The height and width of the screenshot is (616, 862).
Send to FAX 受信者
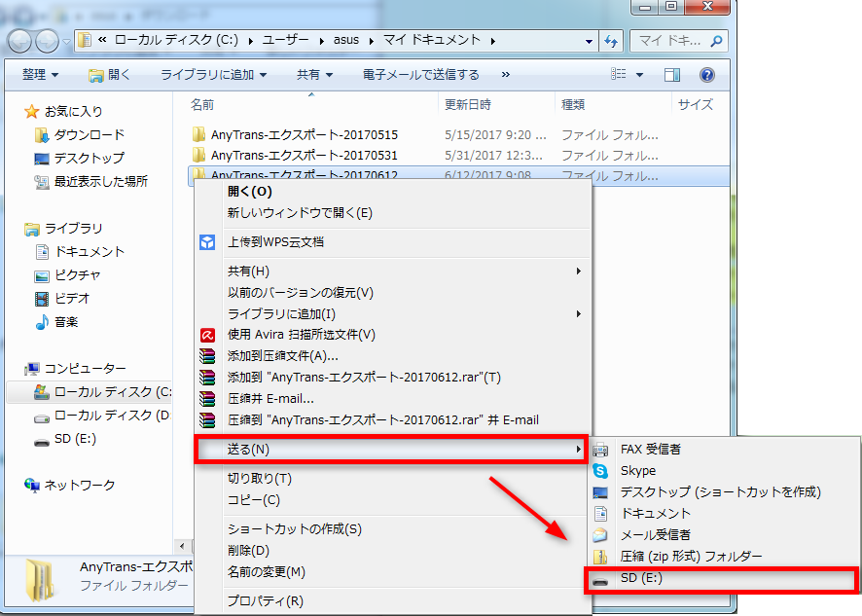tap(651, 450)
